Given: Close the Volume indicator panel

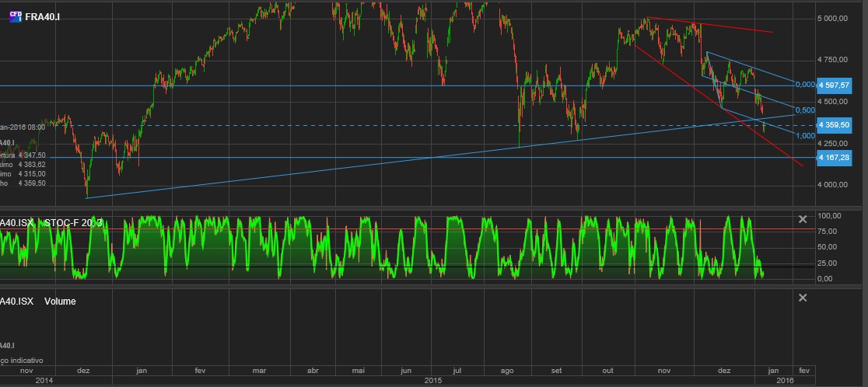Looking at the screenshot, I should coord(803,298).
